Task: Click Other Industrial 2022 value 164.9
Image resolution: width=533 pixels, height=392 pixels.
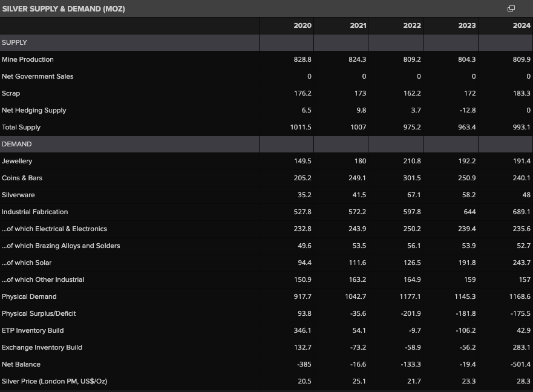Action: pyautogui.click(x=412, y=280)
